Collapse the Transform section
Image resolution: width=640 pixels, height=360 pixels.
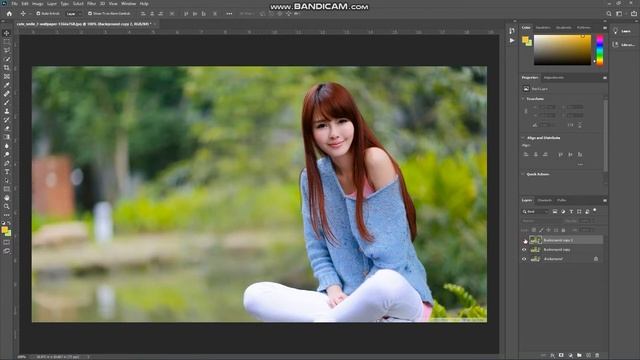(x=524, y=99)
